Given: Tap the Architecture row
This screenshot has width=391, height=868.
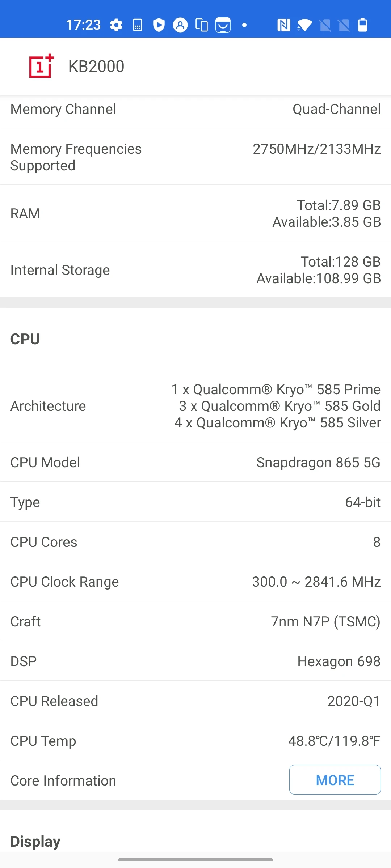Looking at the screenshot, I should pos(195,406).
